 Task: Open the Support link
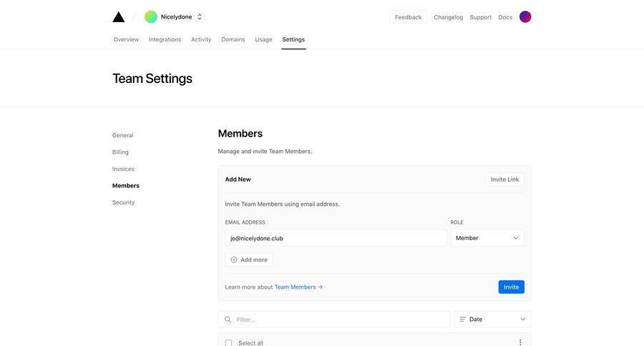[481, 17]
